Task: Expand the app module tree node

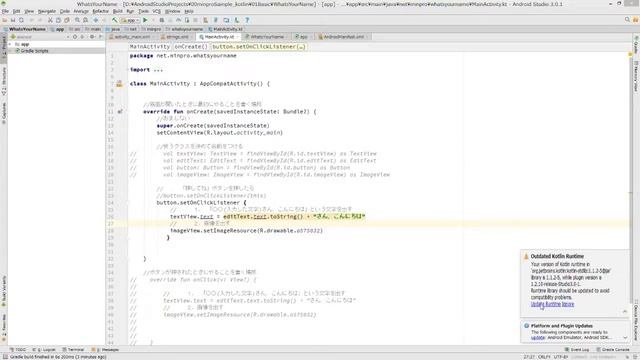Action: [10, 44]
